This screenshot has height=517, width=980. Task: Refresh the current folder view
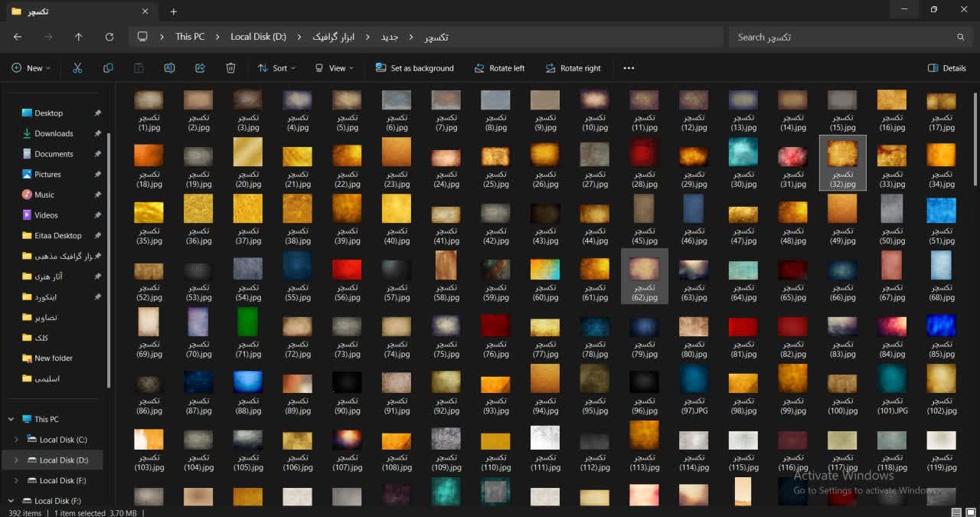tap(109, 37)
